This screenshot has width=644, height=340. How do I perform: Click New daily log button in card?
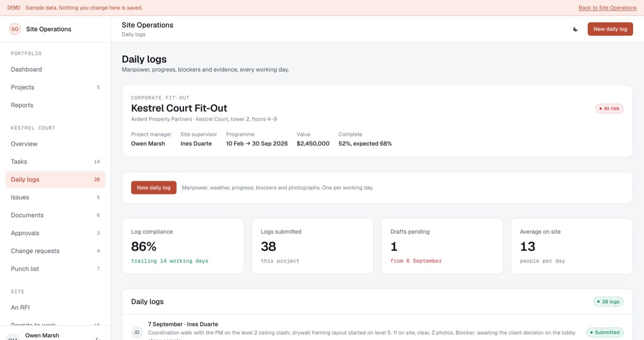154,188
